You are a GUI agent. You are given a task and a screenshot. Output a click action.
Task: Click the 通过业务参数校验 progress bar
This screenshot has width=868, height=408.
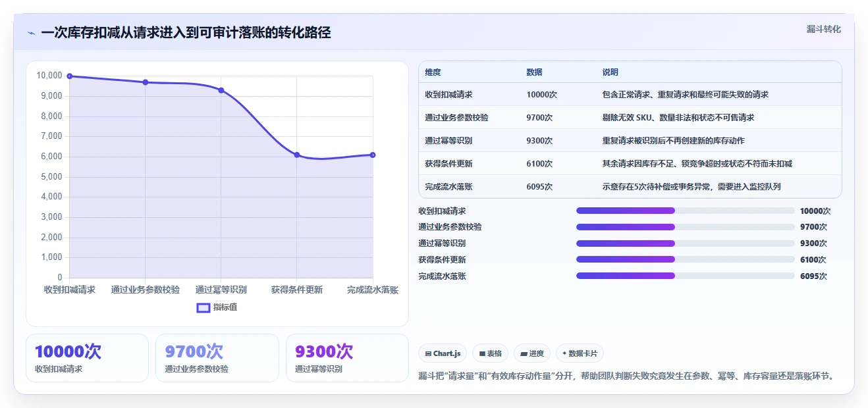pos(685,227)
